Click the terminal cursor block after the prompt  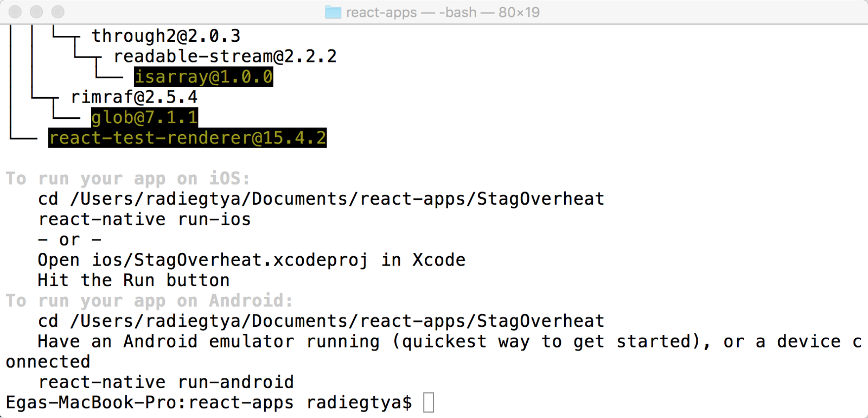(429, 403)
